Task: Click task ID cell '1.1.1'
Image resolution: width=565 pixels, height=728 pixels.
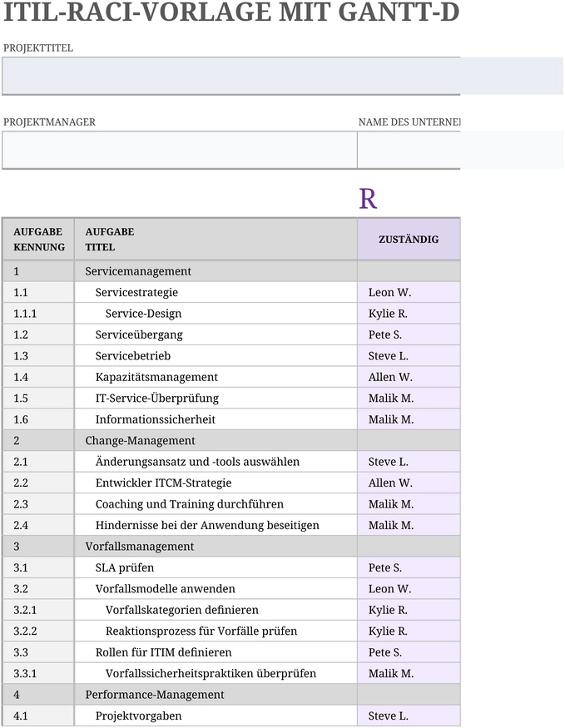Action: [38, 314]
